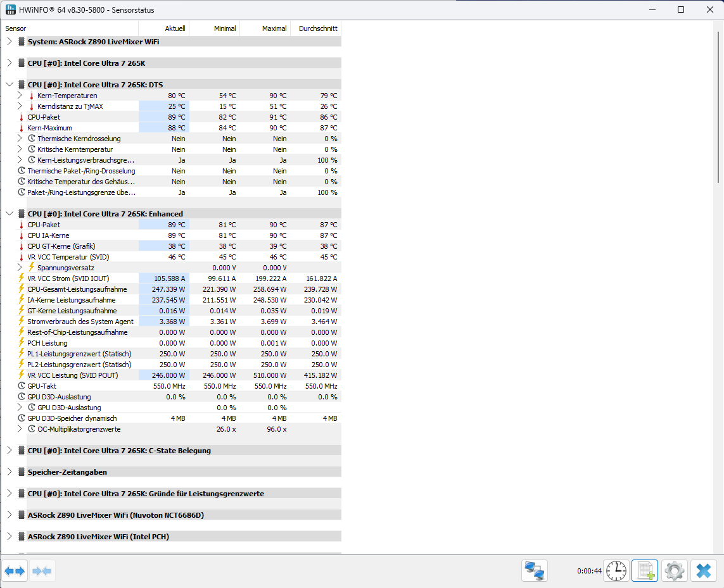The height and width of the screenshot is (588, 724).
Task: Click clock icon beside GPU-Takt
Action: tap(22, 386)
